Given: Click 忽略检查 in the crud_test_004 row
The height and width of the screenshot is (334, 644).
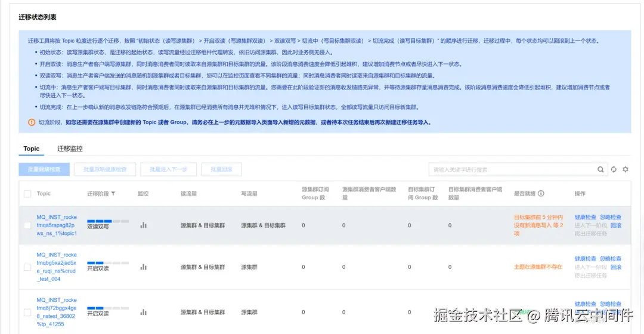Looking at the screenshot, I should (x=611, y=259).
